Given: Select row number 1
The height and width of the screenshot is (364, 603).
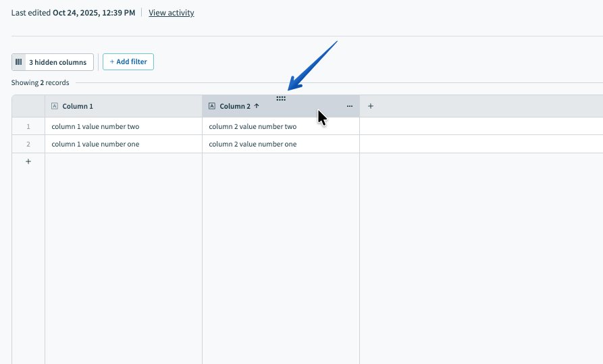Looking at the screenshot, I should pyautogui.click(x=28, y=126).
